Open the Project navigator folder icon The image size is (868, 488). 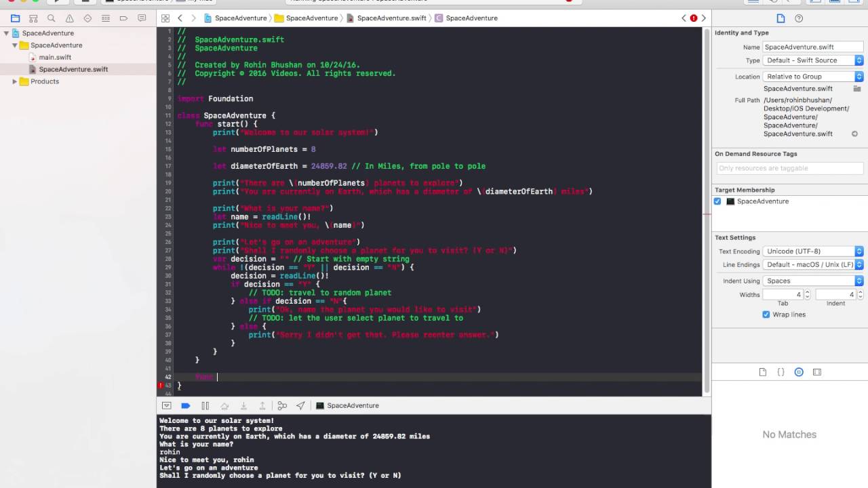tap(15, 18)
